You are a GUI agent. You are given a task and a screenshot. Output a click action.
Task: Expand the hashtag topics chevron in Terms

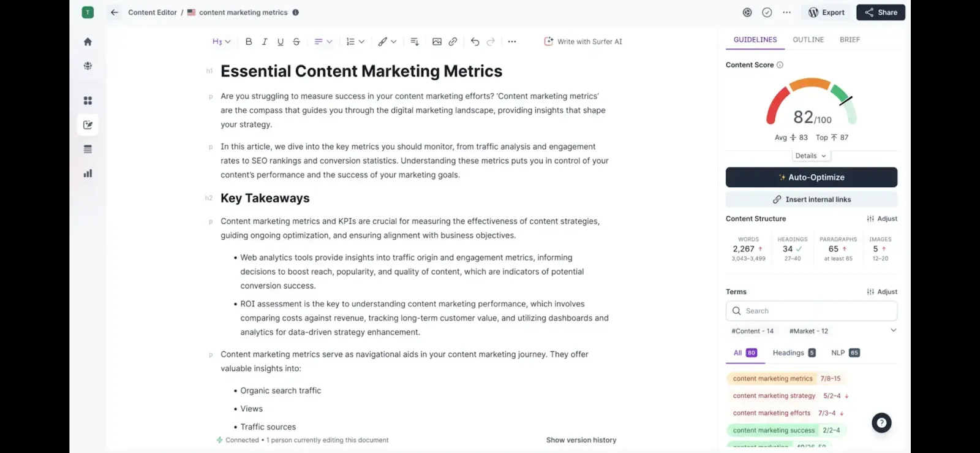[893, 330]
